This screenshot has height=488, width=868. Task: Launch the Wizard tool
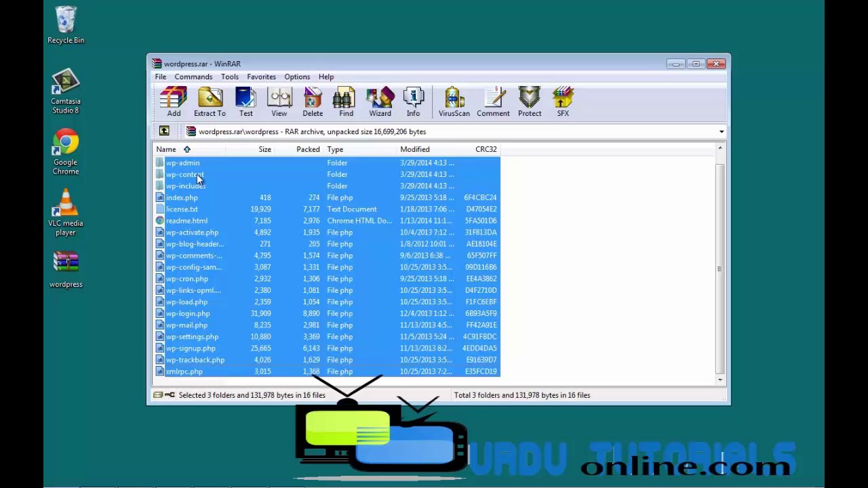pyautogui.click(x=380, y=102)
